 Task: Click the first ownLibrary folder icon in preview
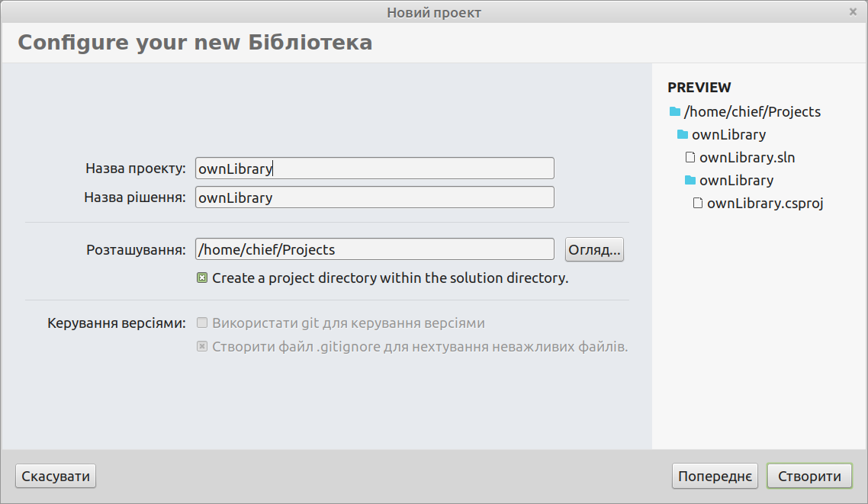pos(682,135)
